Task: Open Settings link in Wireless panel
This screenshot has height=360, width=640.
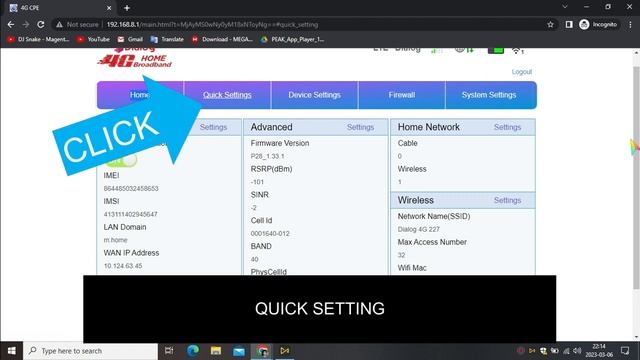Action: [x=507, y=200]
